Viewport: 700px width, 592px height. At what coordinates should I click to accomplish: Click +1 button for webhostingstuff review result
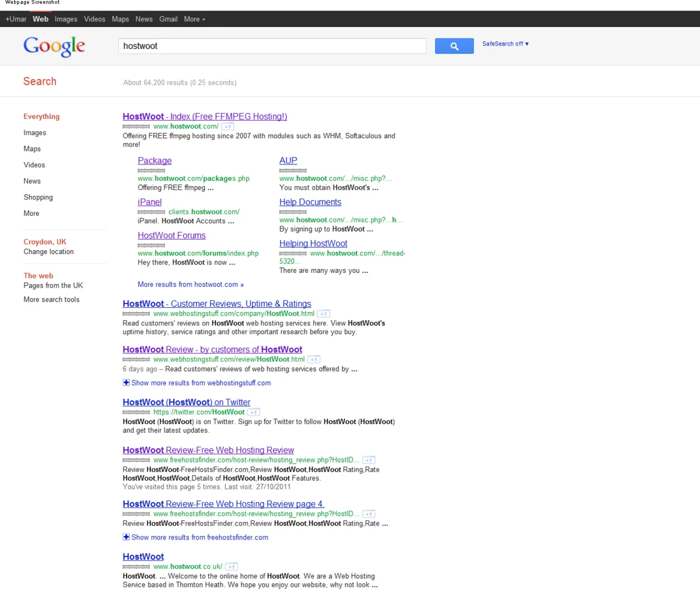(x=314, y=360)
